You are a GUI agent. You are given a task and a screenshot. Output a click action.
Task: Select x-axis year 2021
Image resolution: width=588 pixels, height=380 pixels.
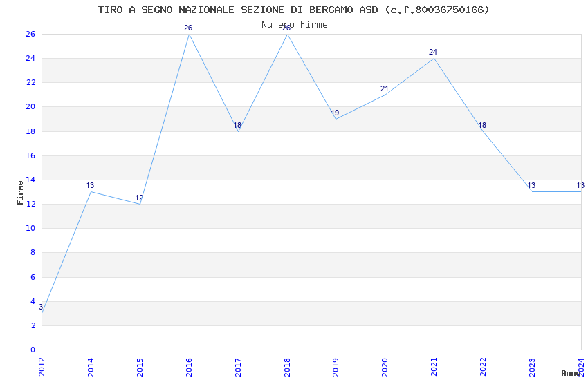pos(434,367)
